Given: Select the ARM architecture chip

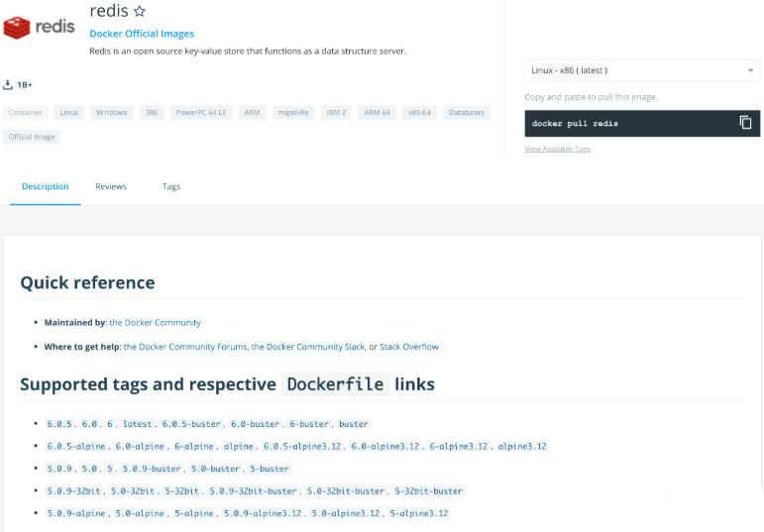Looking at the screenshot, I should point(252,113).
